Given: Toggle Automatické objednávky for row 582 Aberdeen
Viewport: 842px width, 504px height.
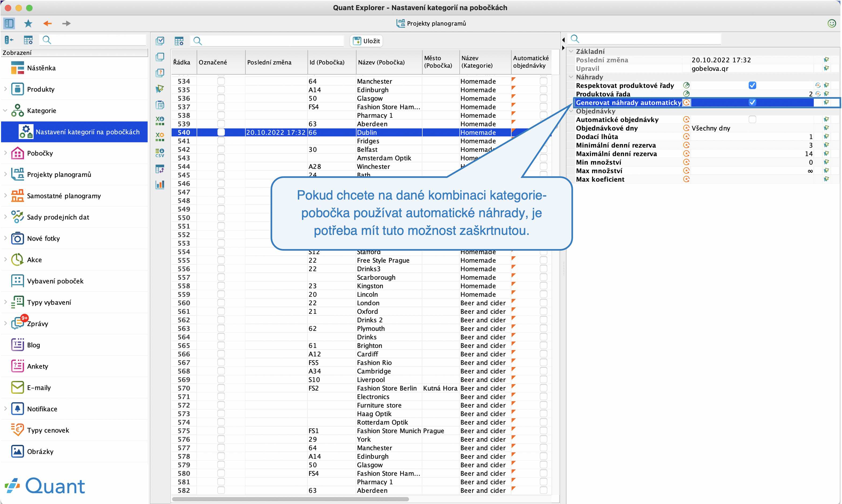Looking at the screenshot, I should tap(543, 490).
